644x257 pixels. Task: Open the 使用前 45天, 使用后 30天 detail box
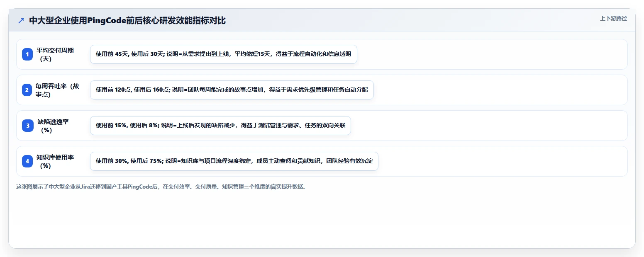pyautogui.click(x=224, y=54)
